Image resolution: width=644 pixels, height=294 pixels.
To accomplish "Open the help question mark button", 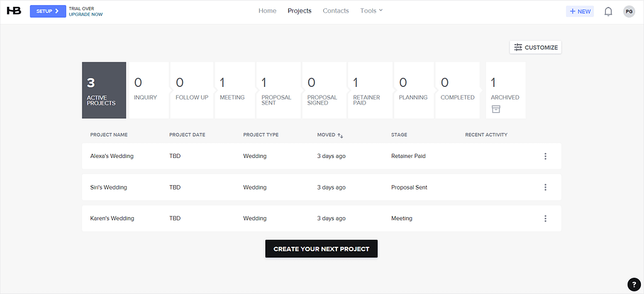I will 634,284.
